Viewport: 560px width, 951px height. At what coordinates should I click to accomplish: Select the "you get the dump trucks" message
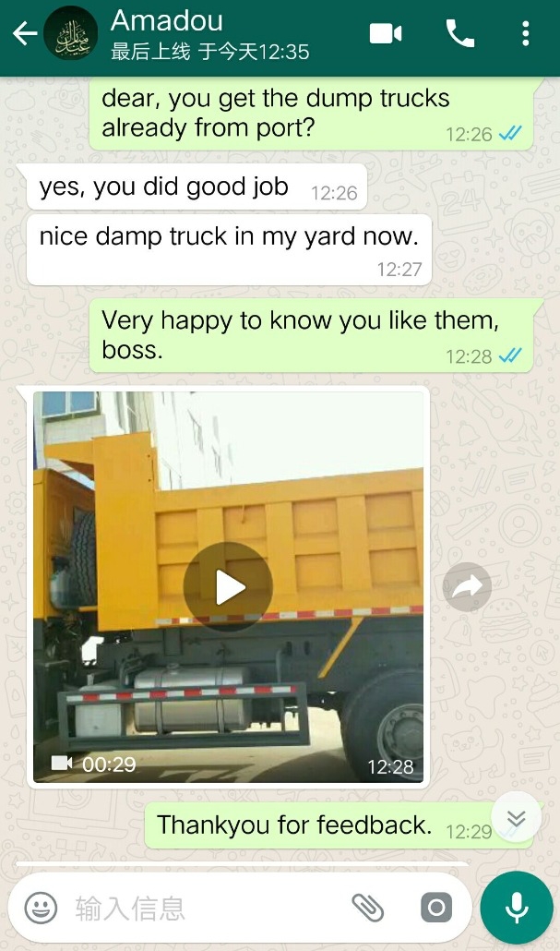311,114
